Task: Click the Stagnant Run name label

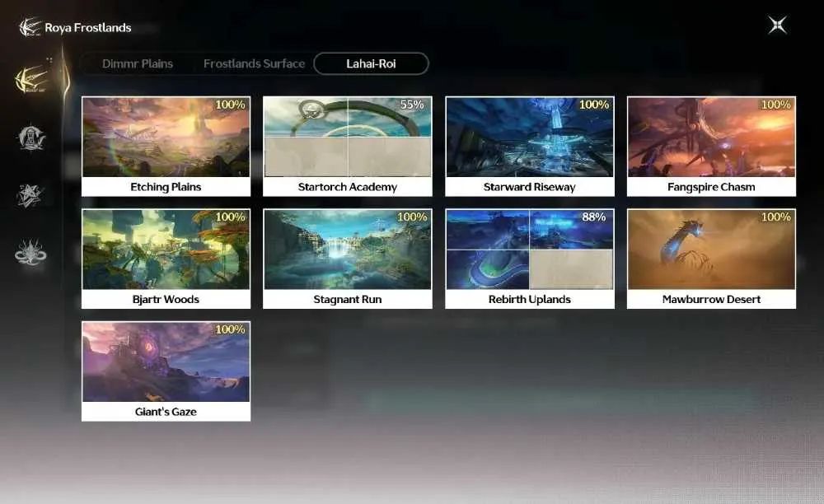Action: point(348,299)
